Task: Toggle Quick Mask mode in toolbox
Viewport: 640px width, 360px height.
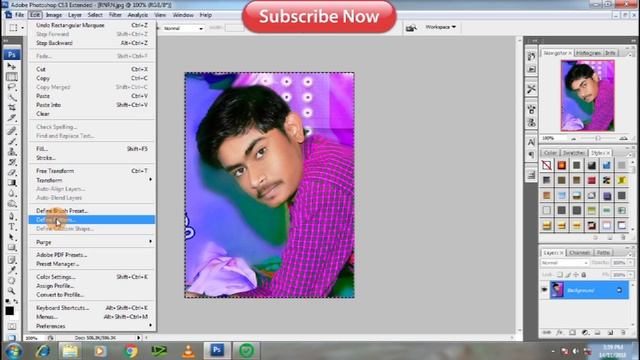Action: coord(11,327)
